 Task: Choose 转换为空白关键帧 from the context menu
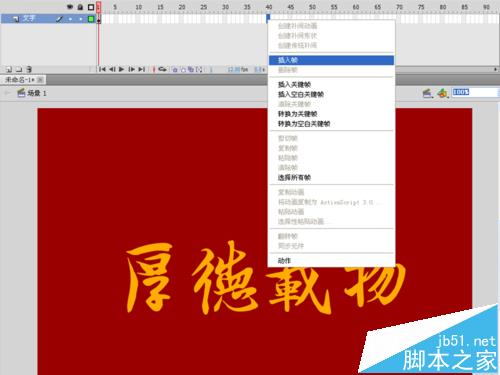[331, 124]
